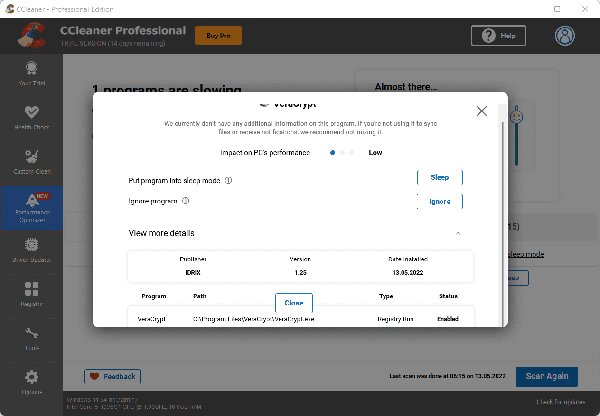The height and width of the screenshot is (416, 600).
Task: Click the Enabled status cell
Action: [448, 319]
